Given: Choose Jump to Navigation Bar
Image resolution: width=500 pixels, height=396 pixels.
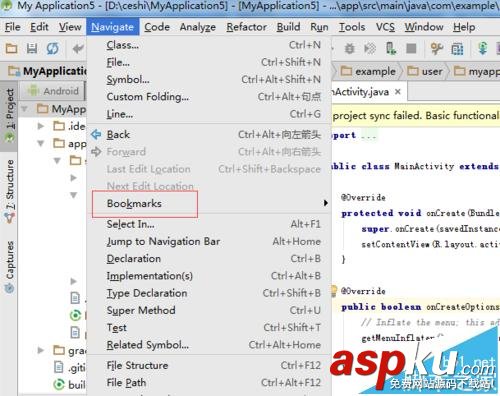Looking at the screenshot, I should (209, 241).
